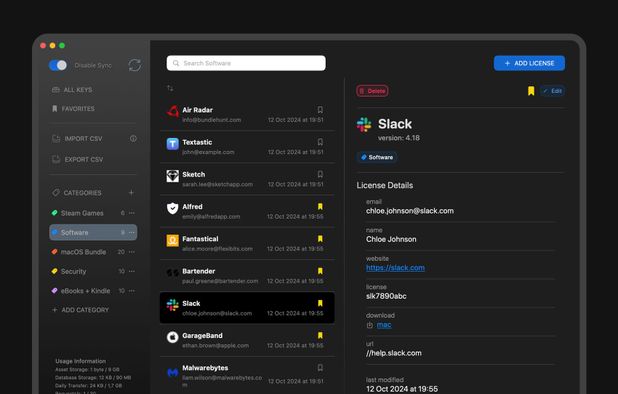Screen dimensions: 618x394
Task: Click the download icon beside mac
Action: pyautogui.click(x=370, y=325)
